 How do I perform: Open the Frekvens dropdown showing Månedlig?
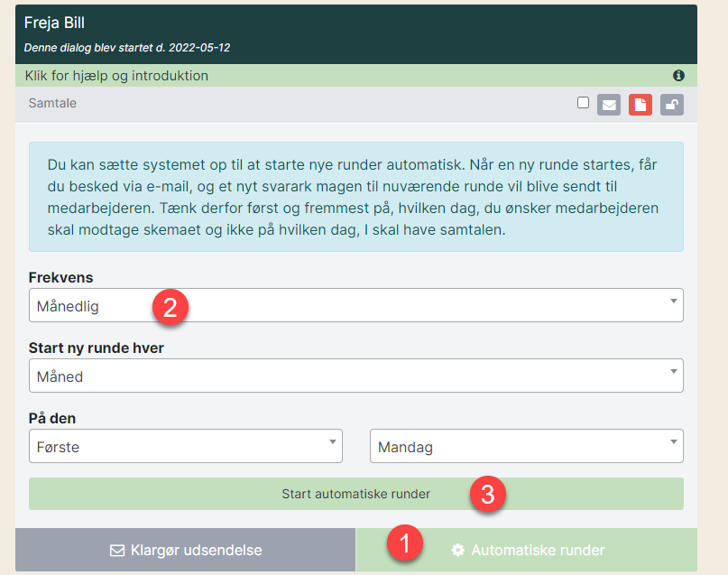355,305
